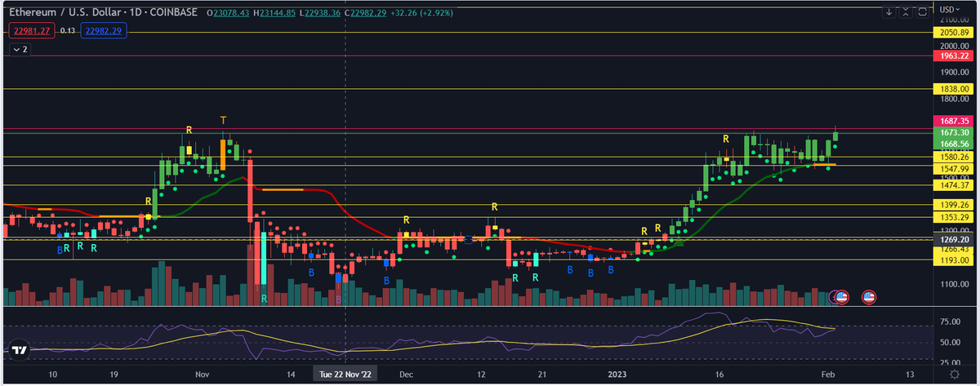Click the Dec label on the time axis

point(407,373)
